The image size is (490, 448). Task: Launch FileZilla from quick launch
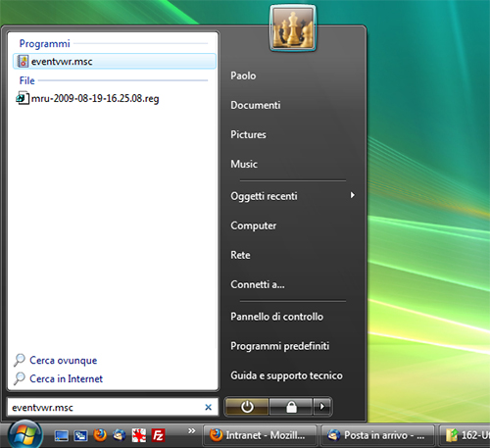coord(158,435)
